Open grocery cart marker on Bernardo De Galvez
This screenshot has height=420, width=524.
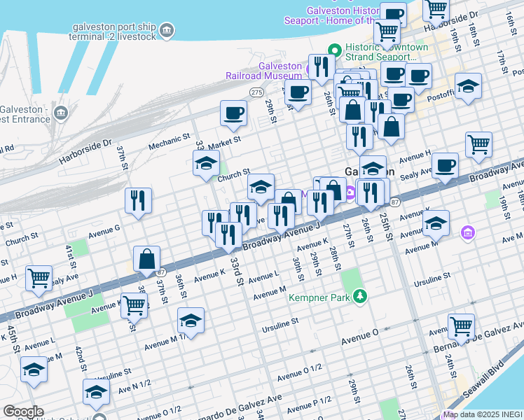(461, 329)
